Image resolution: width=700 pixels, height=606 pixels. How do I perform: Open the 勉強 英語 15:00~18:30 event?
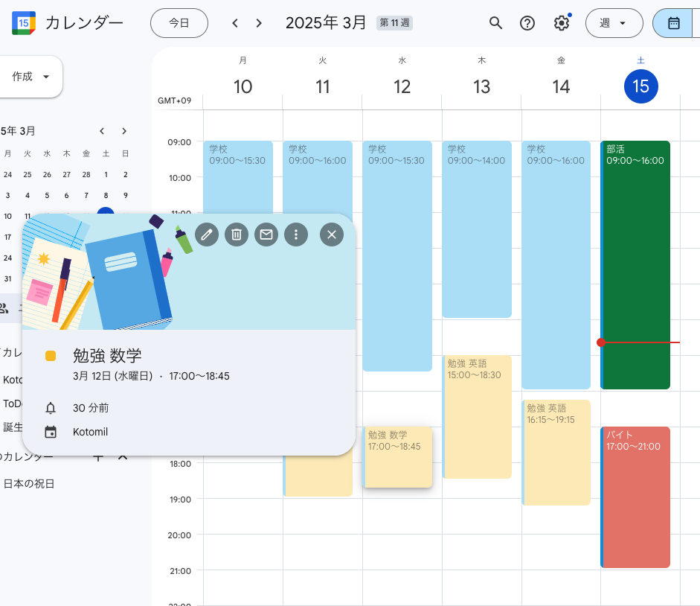click(x=476, y=417)
